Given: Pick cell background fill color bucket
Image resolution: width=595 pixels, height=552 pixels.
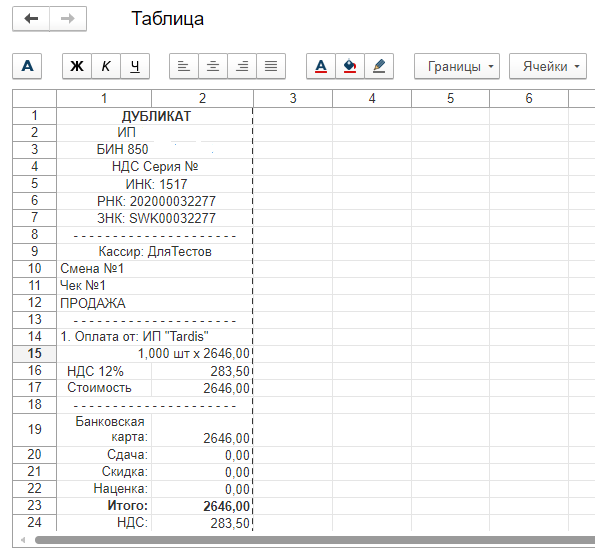Looking at the screenshot, I should pos(350,66).
